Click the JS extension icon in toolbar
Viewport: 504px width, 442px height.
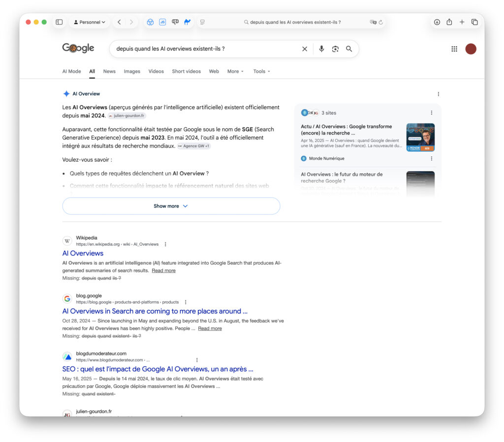pos(162,22)
